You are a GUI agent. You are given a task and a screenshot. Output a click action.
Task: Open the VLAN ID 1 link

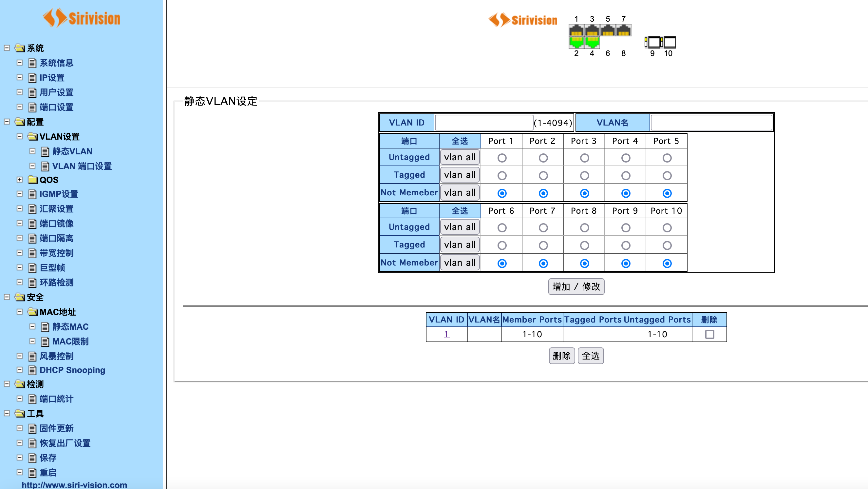coord(446,334)
